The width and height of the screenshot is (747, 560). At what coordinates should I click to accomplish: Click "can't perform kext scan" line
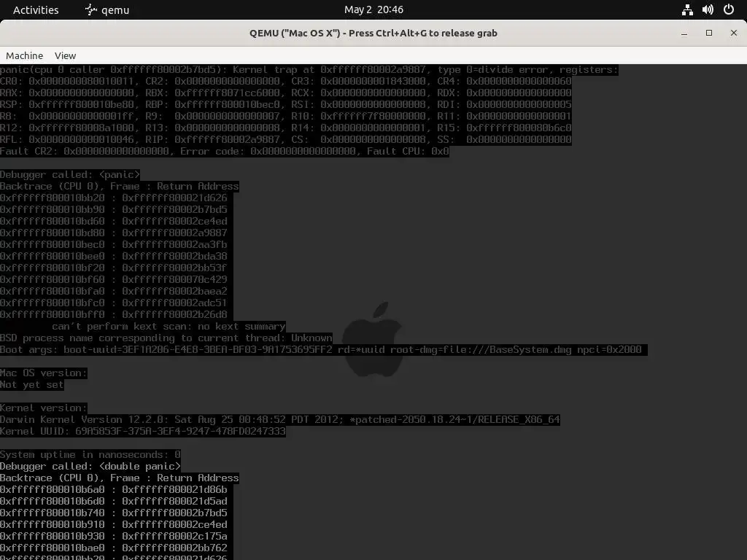(x=169, y=326)
